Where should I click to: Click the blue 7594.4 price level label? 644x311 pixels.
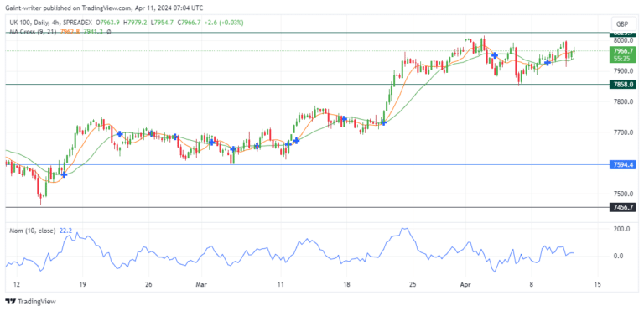tap(624, 165)
